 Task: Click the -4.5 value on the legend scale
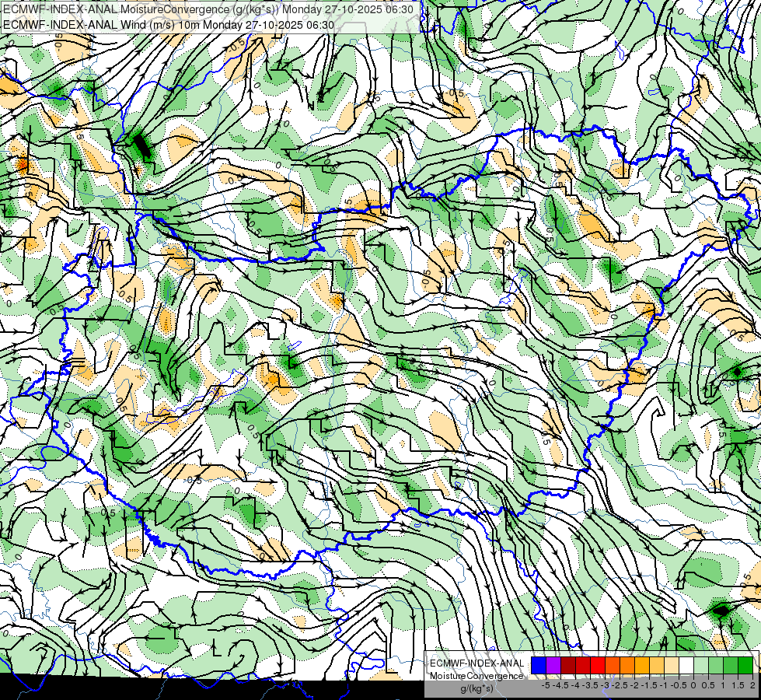(x=560, y=685)
